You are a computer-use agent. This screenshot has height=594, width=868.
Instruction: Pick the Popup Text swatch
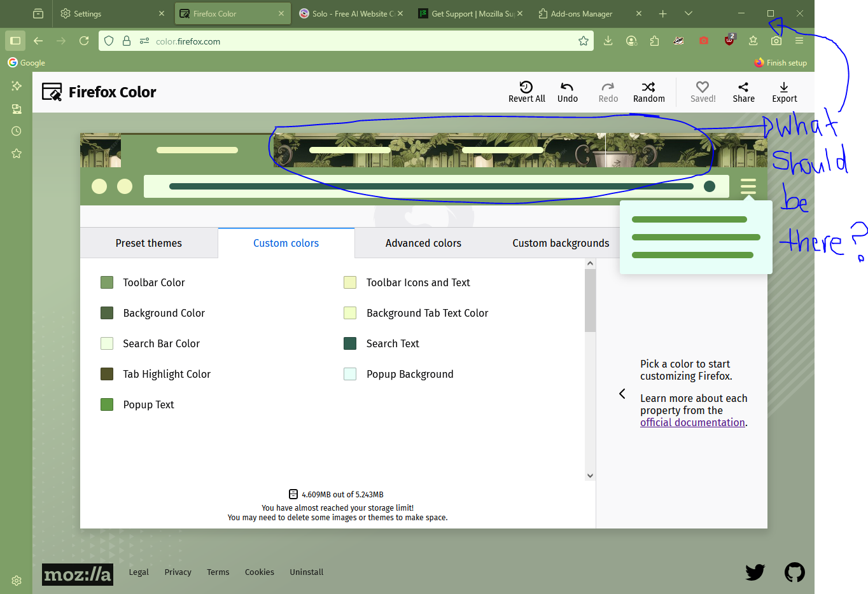107,404
